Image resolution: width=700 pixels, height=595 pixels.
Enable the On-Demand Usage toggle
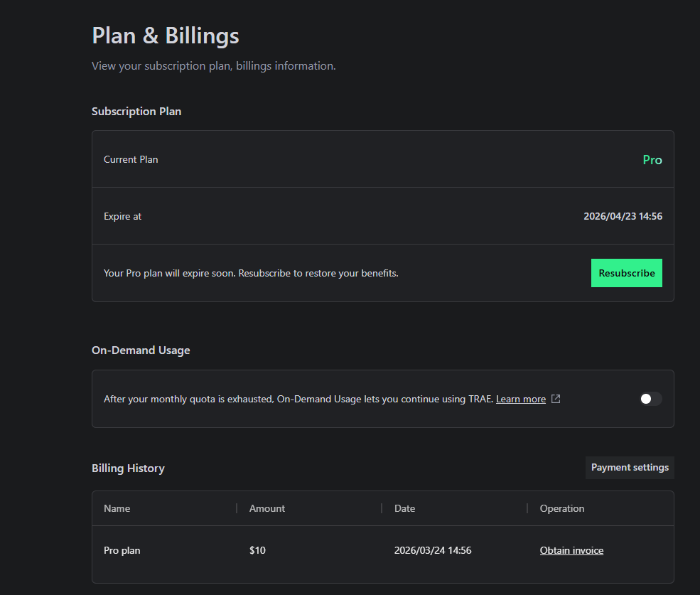(x=650, y=399)
